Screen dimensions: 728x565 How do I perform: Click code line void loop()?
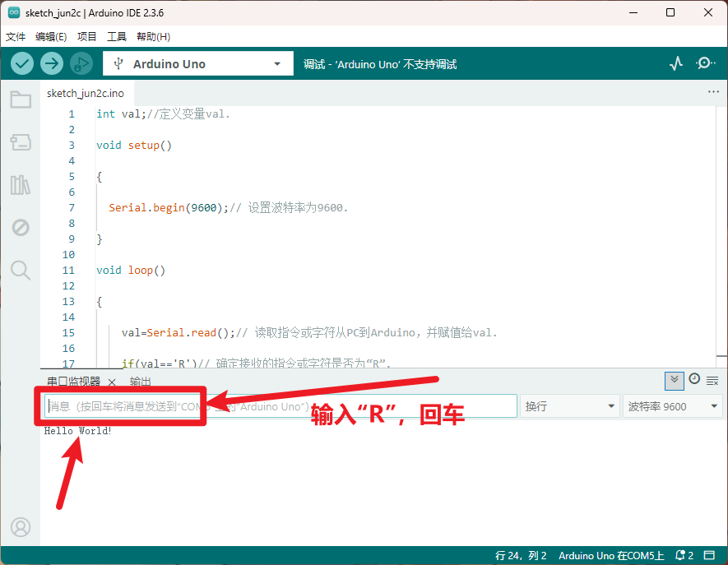(131, 271)
